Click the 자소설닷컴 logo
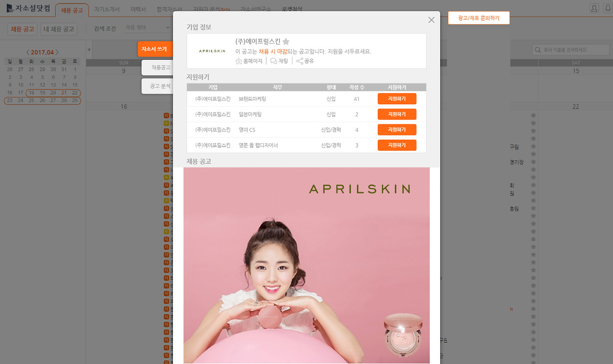 [28, 8]
